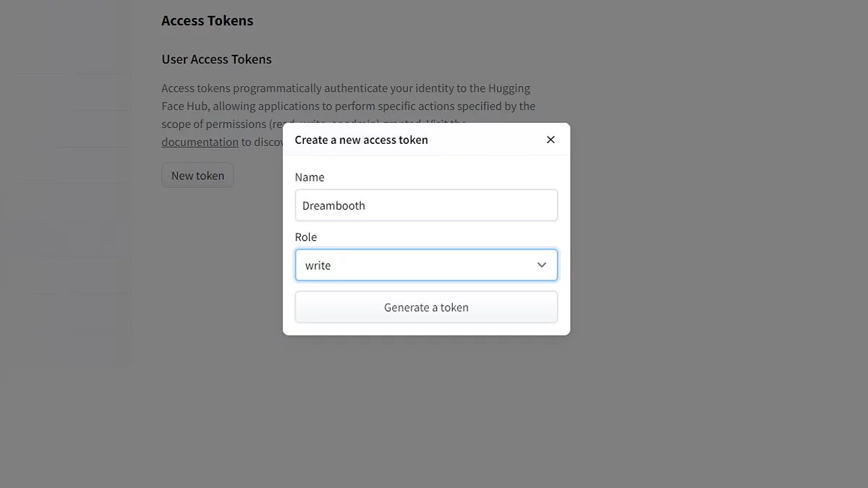Image resolution: width=868 pixels, height=488 pixels.
Task: Click the Access Tokens page heading
Action: [x=208, y=21]
